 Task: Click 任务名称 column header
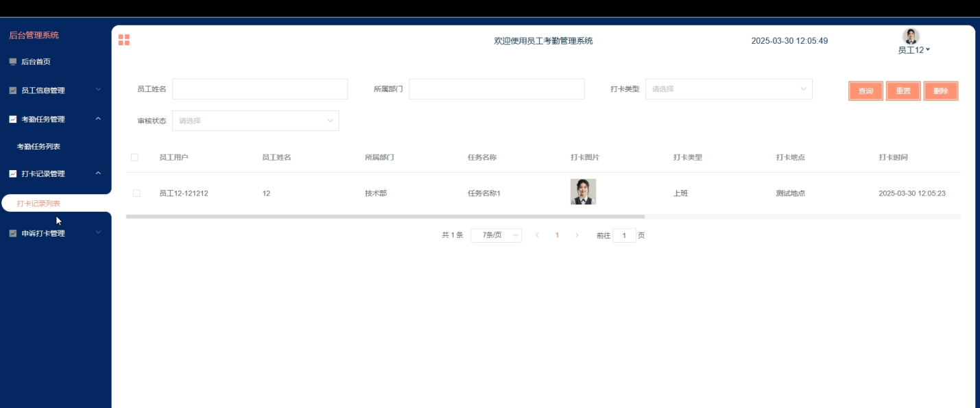click(x=482, y=158)
